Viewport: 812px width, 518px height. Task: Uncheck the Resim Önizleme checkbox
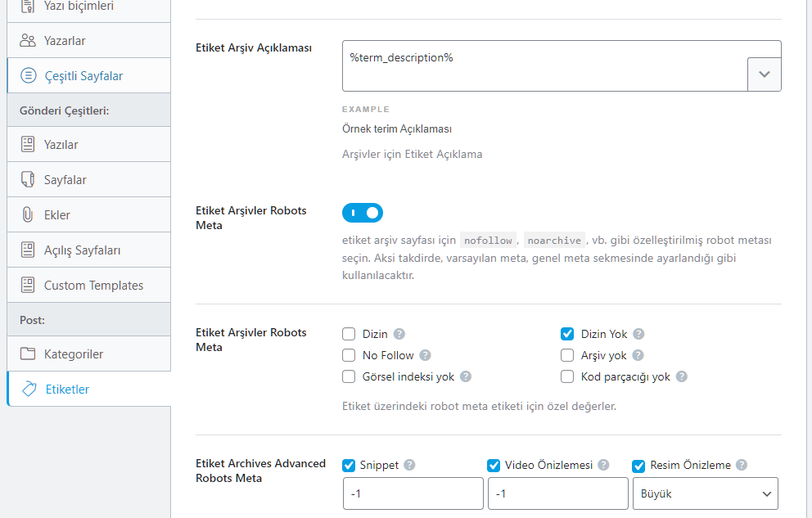(x=638, y=466)
